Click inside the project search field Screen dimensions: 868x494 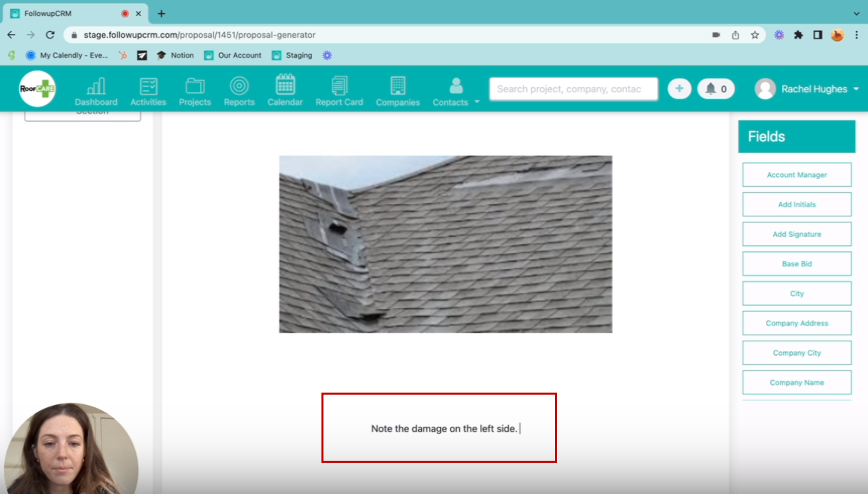[573, 88]
